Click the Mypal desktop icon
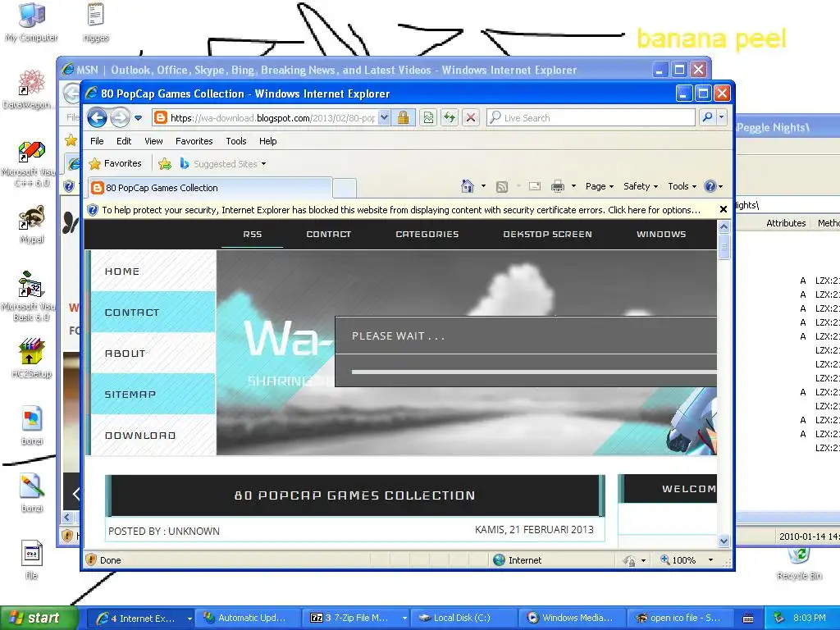 point(31,225)
